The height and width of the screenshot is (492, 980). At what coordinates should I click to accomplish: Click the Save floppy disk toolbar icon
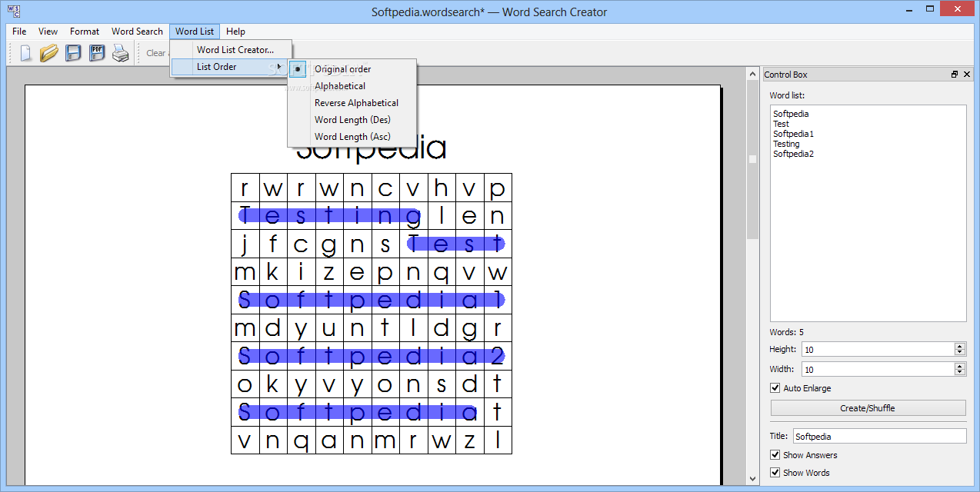click(x=73, y=53)
